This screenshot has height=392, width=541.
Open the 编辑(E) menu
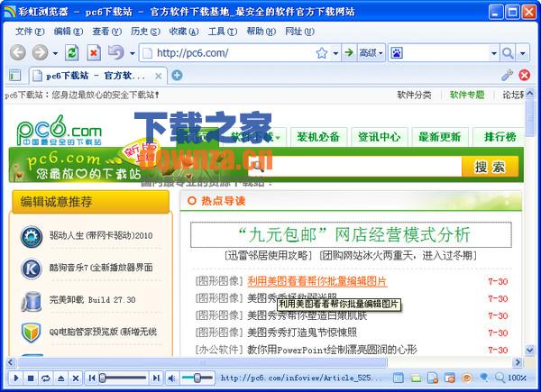point(69,32)
